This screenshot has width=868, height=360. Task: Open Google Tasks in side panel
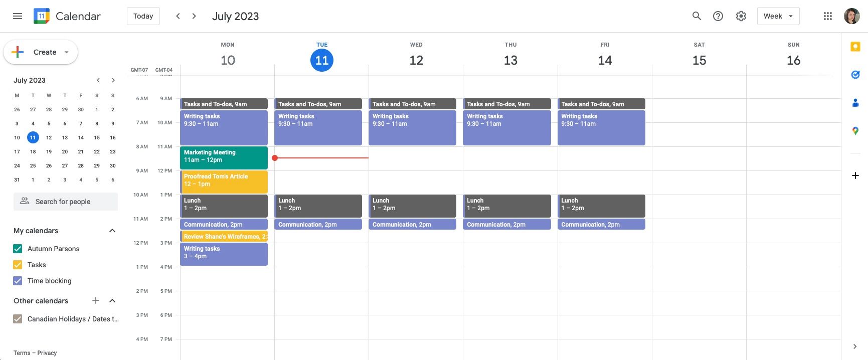[x=855, y=75]
